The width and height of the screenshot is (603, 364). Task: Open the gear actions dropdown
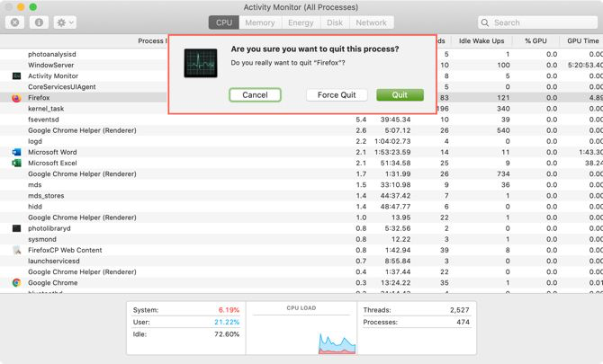tap(65, 22)
